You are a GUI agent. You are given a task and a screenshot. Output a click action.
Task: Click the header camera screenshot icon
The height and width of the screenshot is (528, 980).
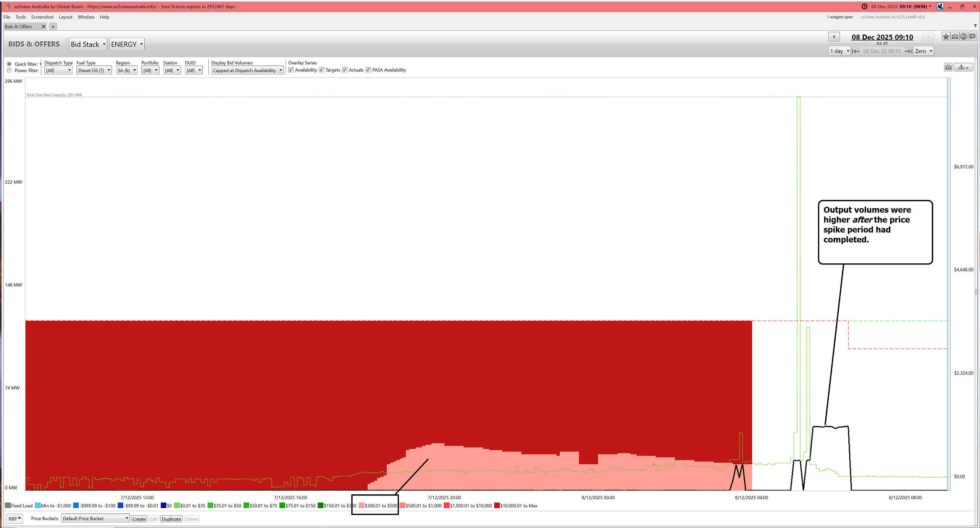(x=955, y=37)
